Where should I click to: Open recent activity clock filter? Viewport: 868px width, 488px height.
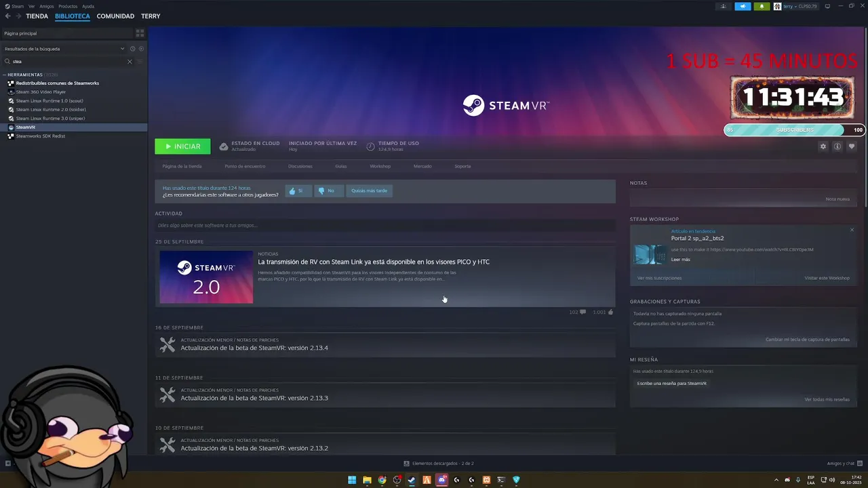pos(133,49)
